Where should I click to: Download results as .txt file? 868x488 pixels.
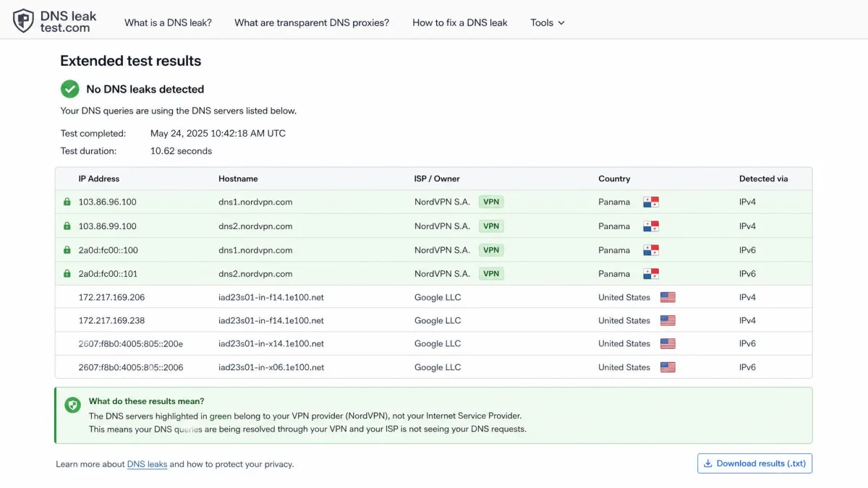point(754,463)
